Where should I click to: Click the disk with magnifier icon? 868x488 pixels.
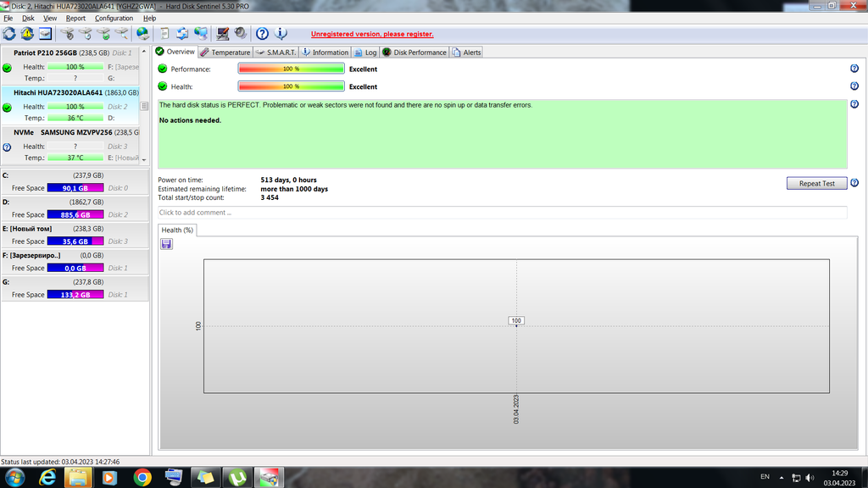[x=121, y=34]
